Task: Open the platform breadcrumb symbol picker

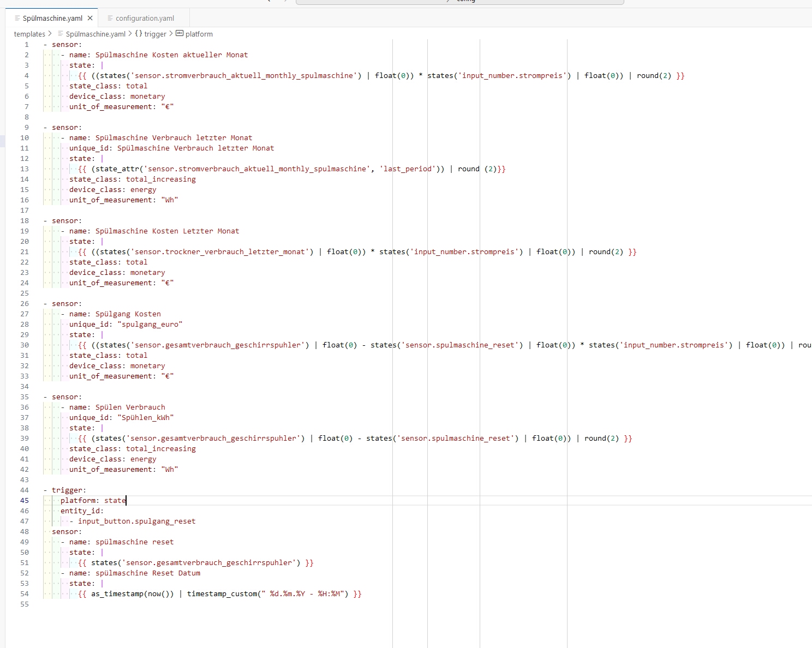Action: coord(199,34)
